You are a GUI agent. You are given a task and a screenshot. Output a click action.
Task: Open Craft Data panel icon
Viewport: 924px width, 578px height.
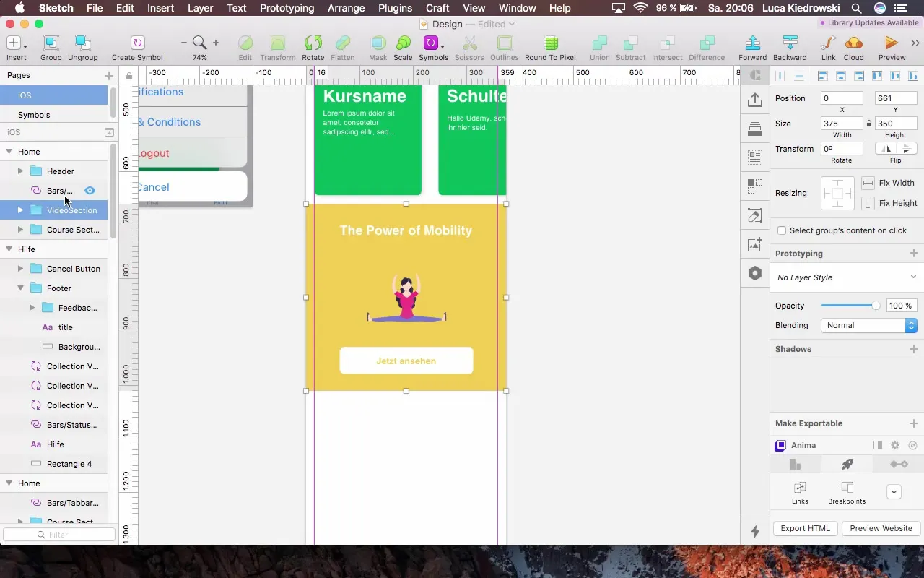click(755, 157)
